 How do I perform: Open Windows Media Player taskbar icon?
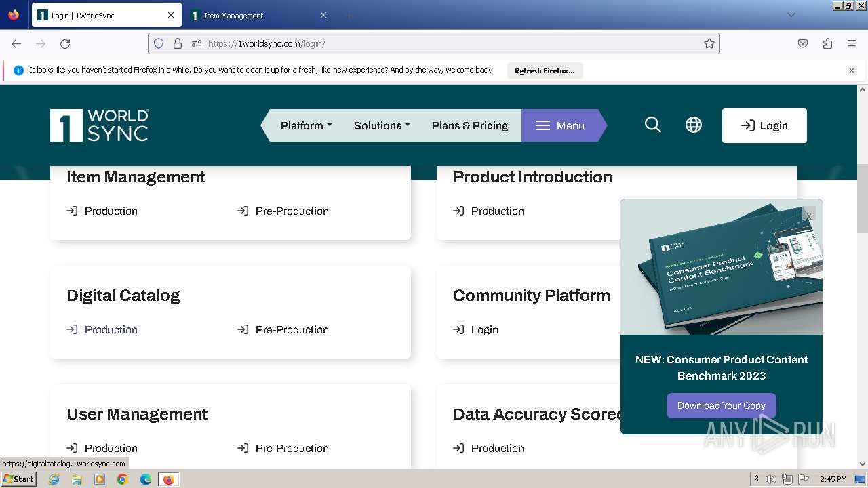click(100, 479)
